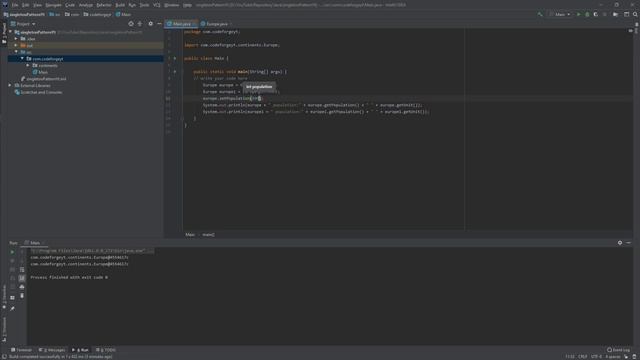
Task: Open the Navigate menu
Action: tap(53, 5)
